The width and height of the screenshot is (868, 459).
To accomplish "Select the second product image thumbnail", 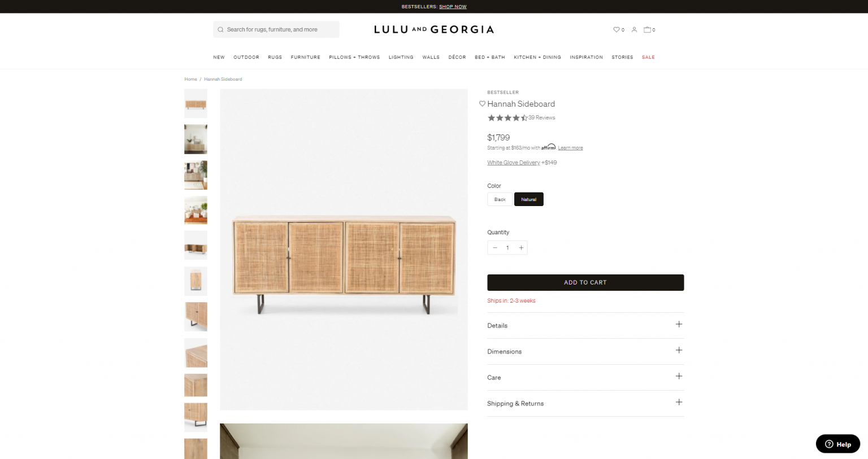I will pos(195,139).
